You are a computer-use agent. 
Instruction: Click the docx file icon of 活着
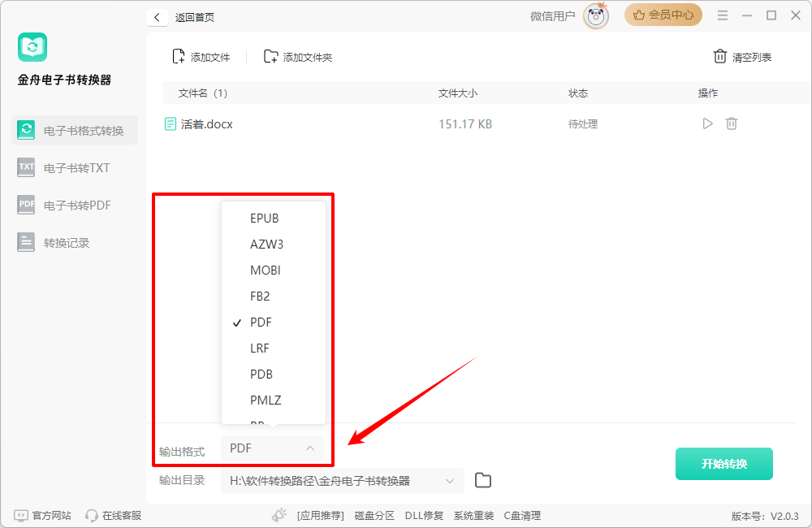coord(171,123)
